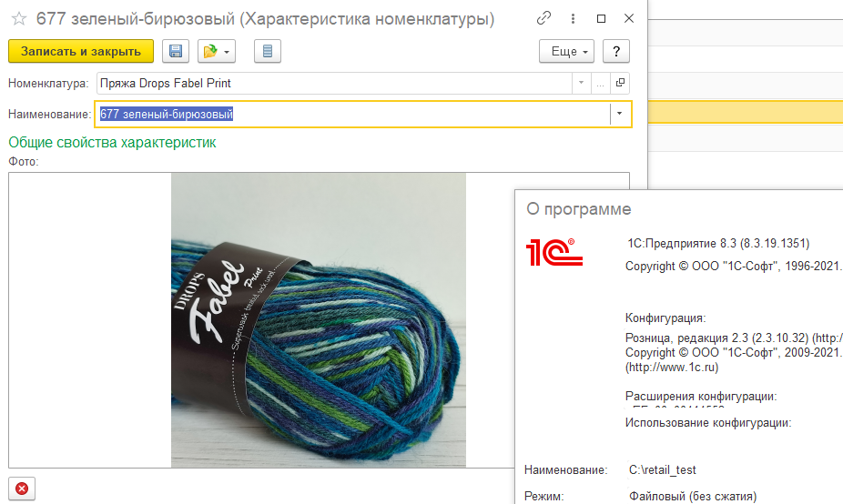843x504 pixels.
Task: Click the 'C:\retail_test' name value
Action: tap(663, 470)
